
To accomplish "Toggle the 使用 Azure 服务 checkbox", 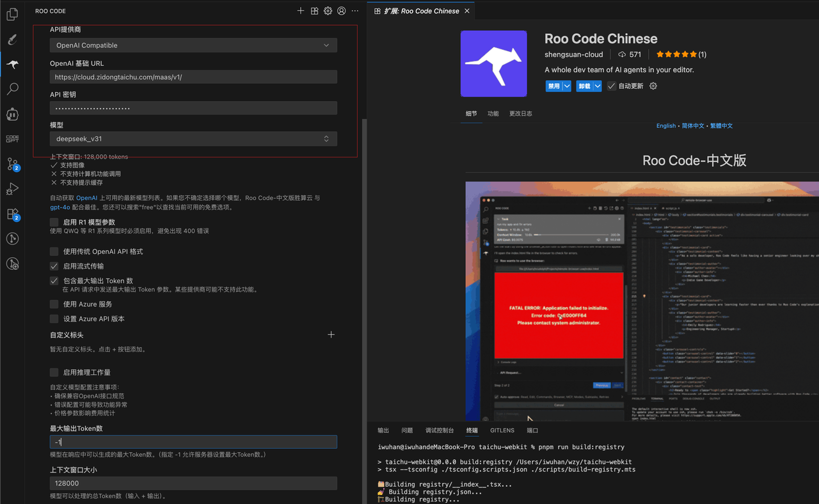I will 54,304.
